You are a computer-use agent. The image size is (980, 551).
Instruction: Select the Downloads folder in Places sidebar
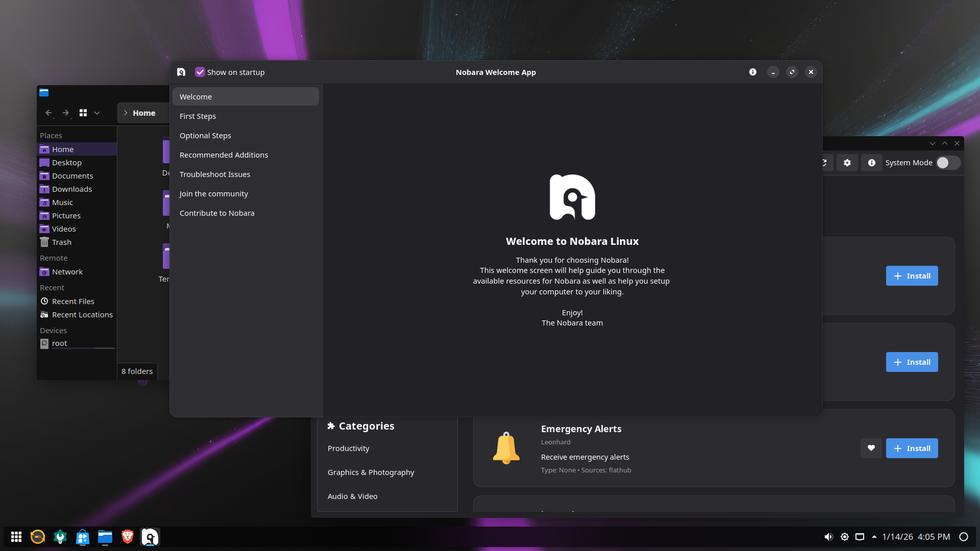click(71, 189)
